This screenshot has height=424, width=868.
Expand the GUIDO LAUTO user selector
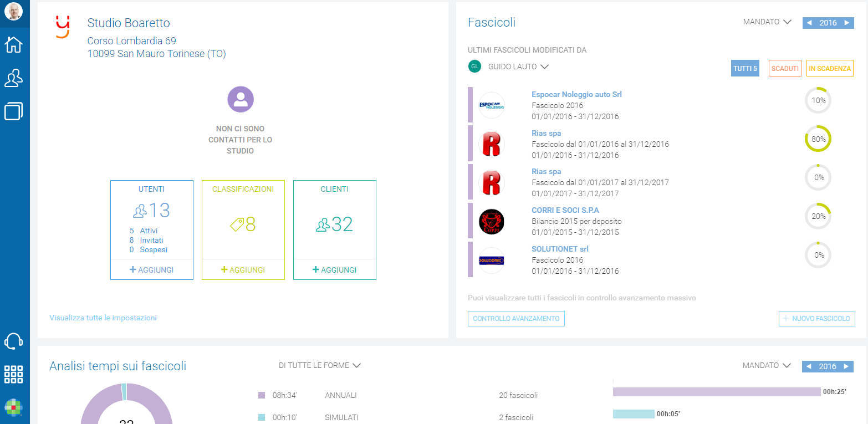(x=518, y=67)
